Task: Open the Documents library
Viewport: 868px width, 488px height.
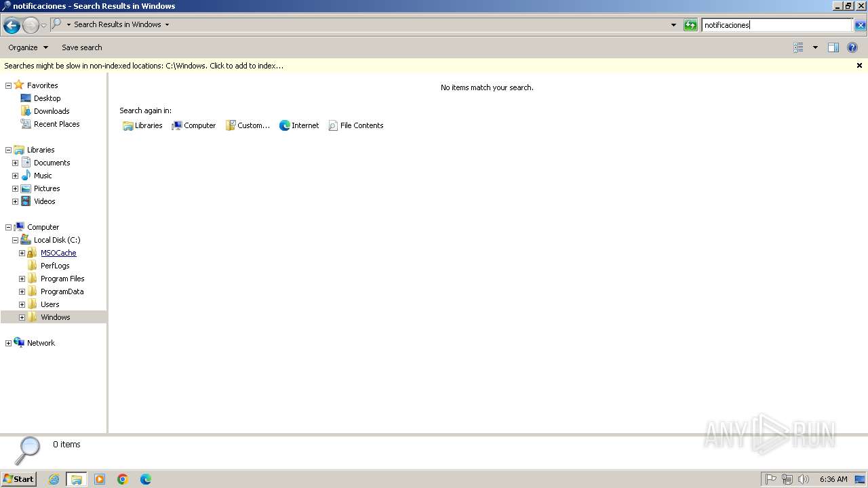Action: click(x=52, y=163)
